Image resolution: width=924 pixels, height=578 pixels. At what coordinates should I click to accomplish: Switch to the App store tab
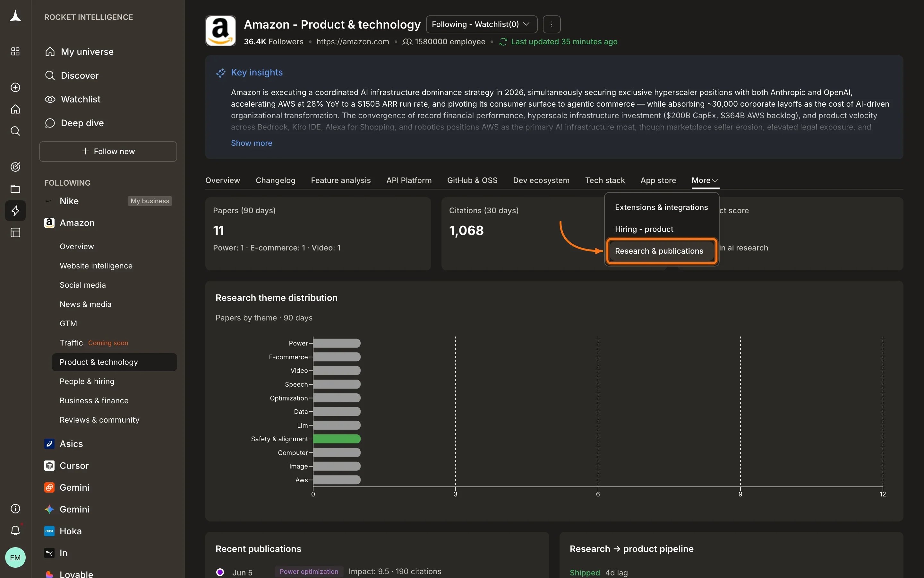658,180
